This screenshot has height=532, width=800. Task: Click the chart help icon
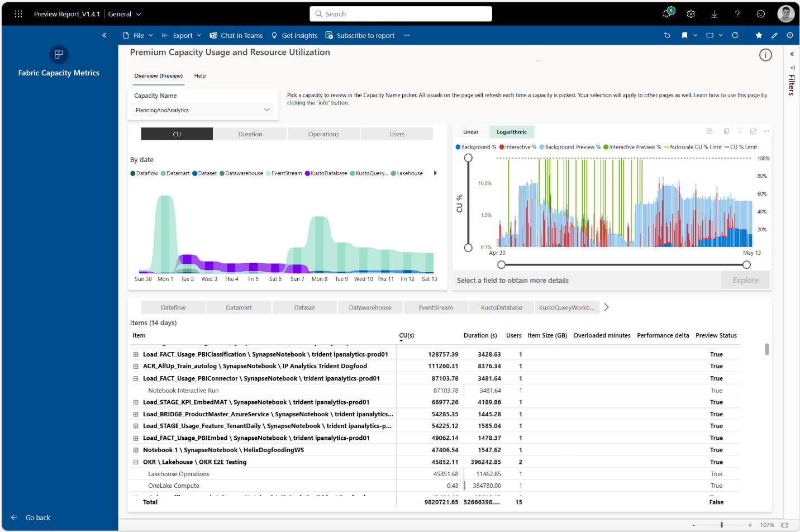pyautogui.click(x=709, y=131)
